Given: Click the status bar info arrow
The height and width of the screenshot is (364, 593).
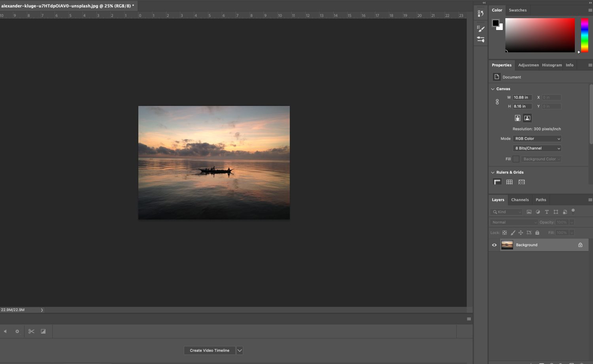Looking at the screenshot, I should (x=42, y=310).
